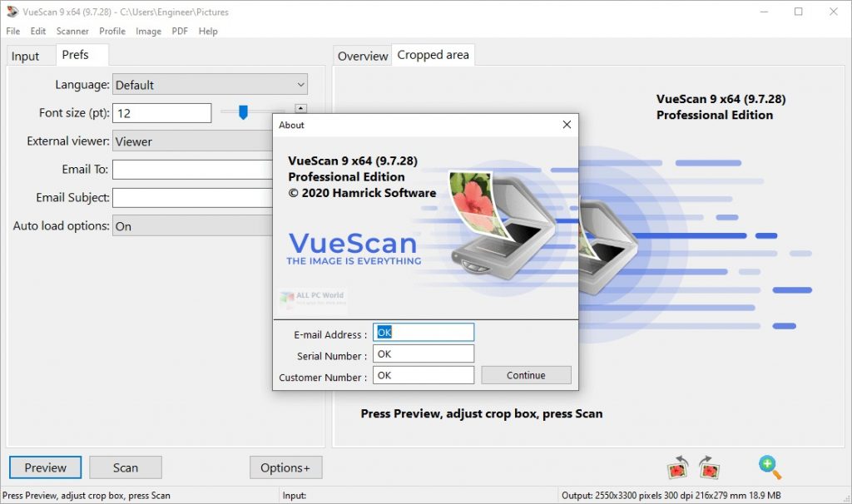Image resolution: width=852 pixels, height=504 pixels.
Task: Click the Serial Number input field
Action: [424, 354]
